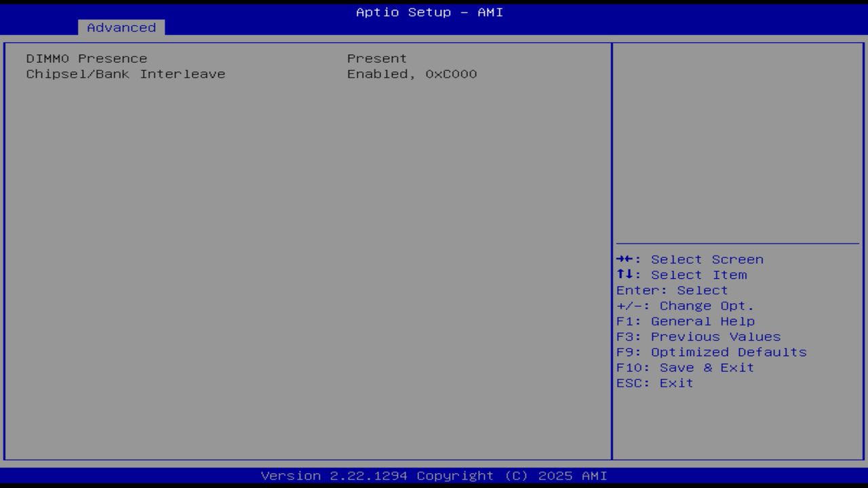Select the DIMM0 Presence entry

86,58
